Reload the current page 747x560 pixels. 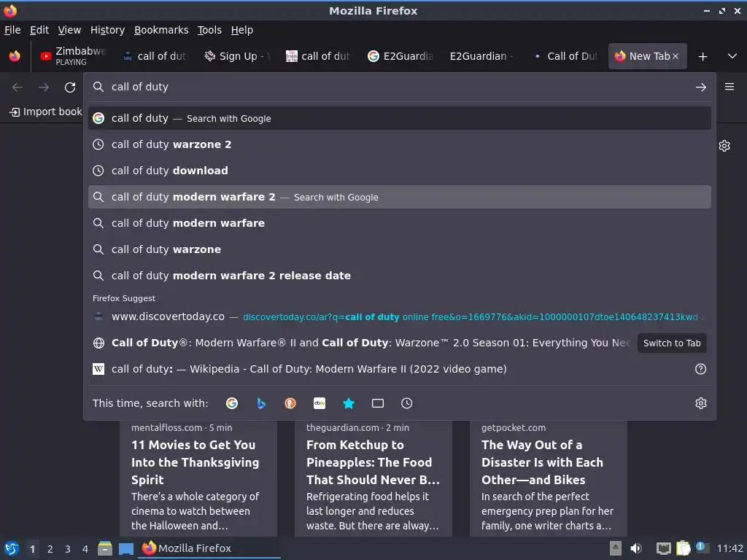coord(70,87)
